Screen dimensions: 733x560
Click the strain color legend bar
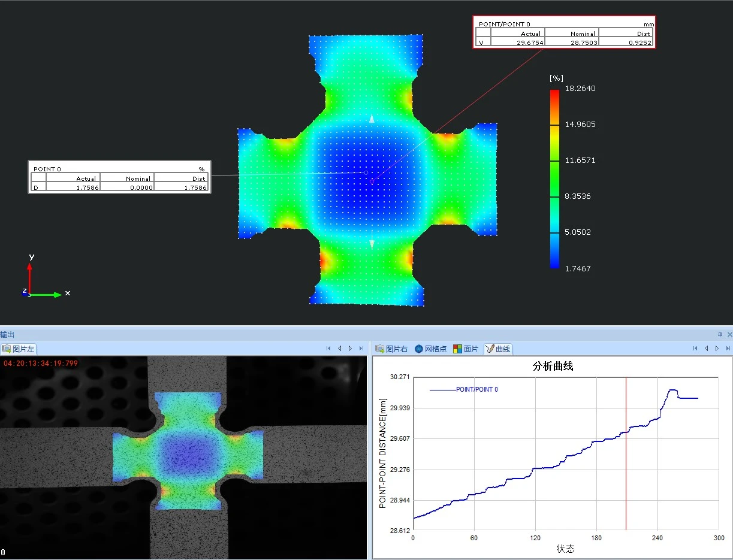tap(554, 178)
